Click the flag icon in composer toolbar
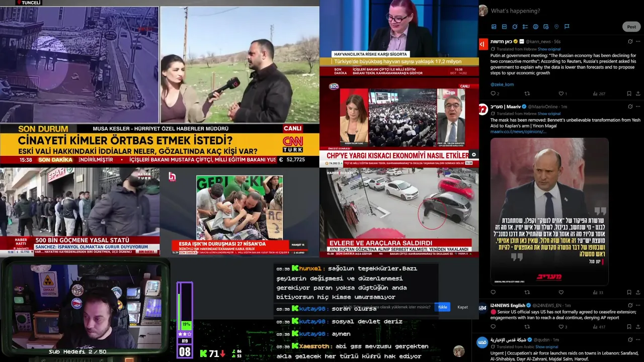This screenshot has height=362, width=644. click(567, 27)
